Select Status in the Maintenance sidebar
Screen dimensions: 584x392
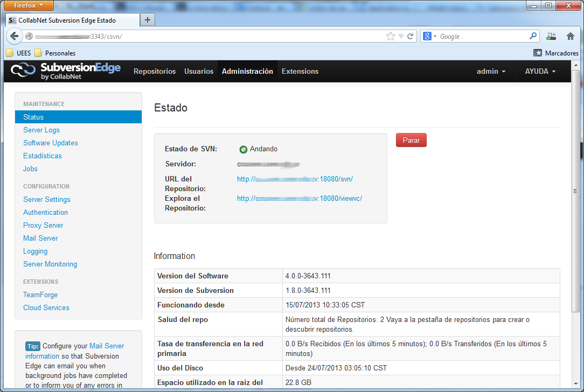[78, 117]
